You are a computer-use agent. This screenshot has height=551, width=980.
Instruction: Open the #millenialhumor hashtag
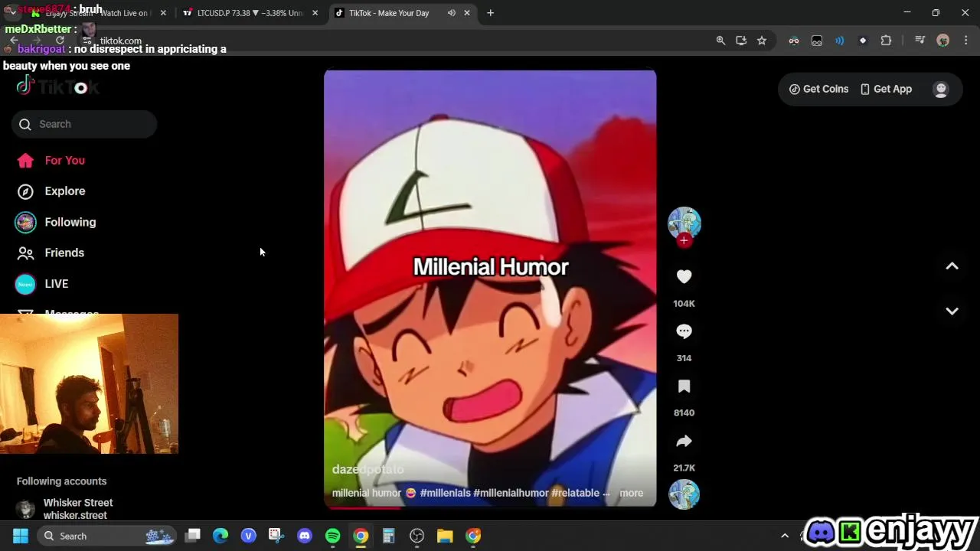511,493
